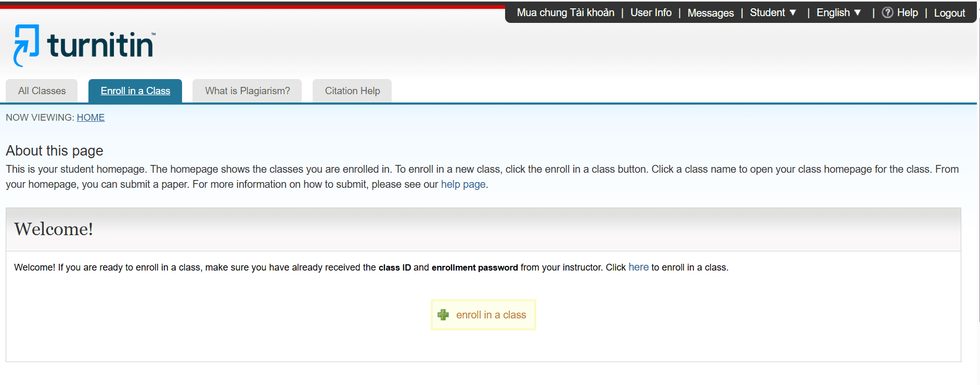
Task: Click the question mark Help icon
Action: [x=887, y=12]
